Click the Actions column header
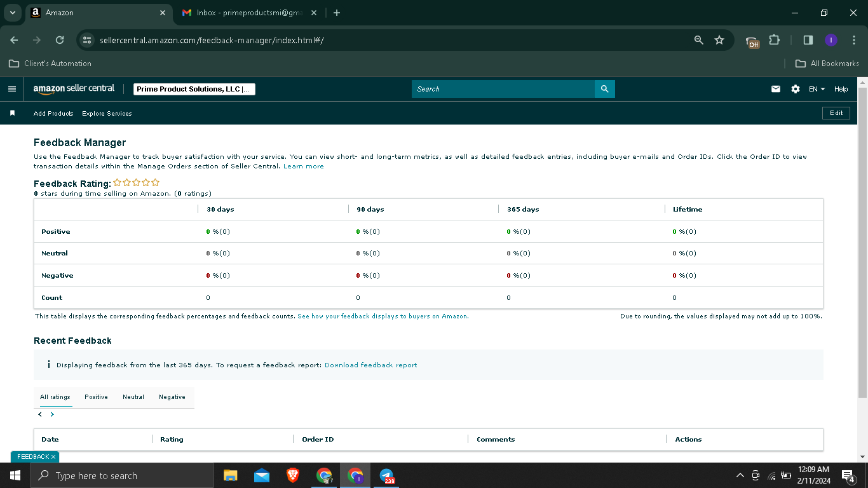Image resolution: width=868 pixels, height=488 pixels. click(x=688, y=439)
